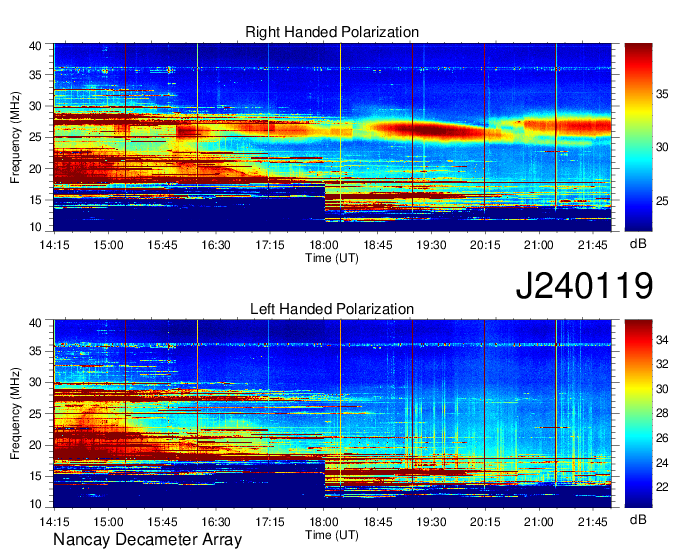
Task: Click the 21:45 tick on the Right Handed plot
Action: 592,245
